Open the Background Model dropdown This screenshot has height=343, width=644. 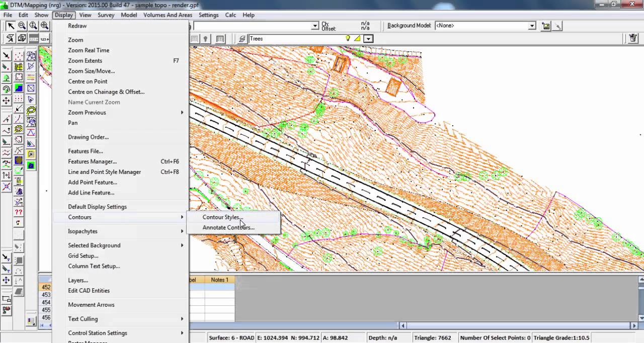(532, 26)
